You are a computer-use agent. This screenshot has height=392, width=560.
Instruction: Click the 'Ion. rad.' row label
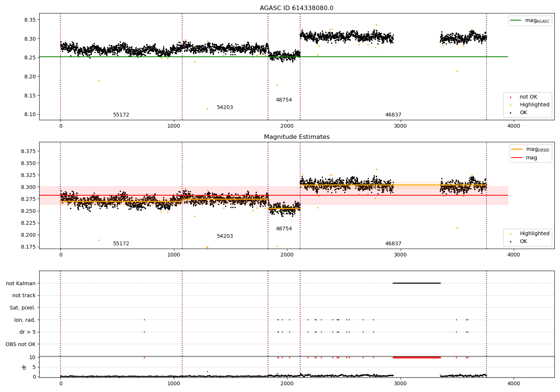pos(25,320)
